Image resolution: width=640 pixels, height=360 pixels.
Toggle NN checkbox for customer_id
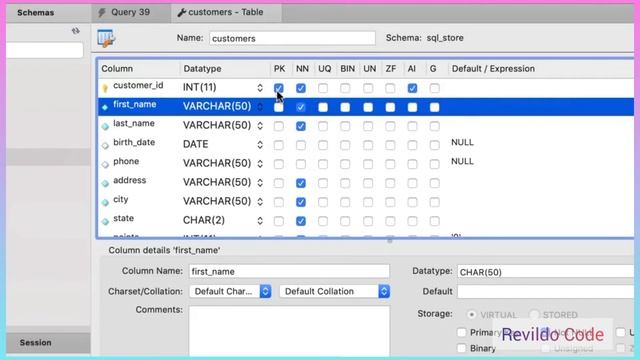tap(301, 88)
